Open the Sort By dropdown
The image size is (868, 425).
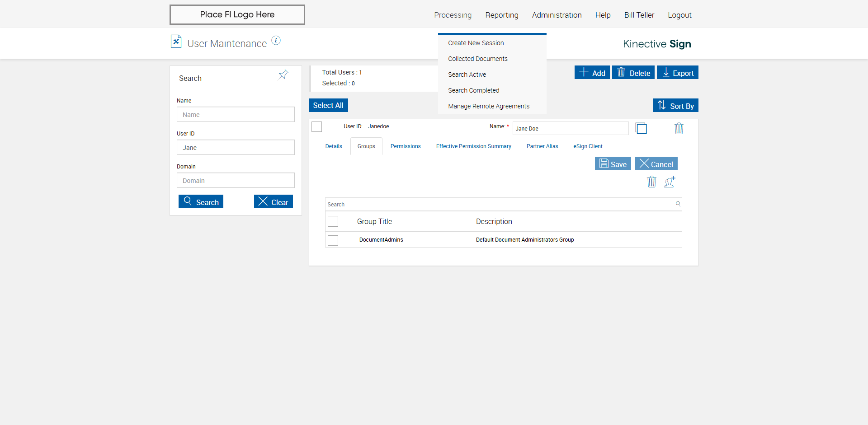tap(675, 105)
